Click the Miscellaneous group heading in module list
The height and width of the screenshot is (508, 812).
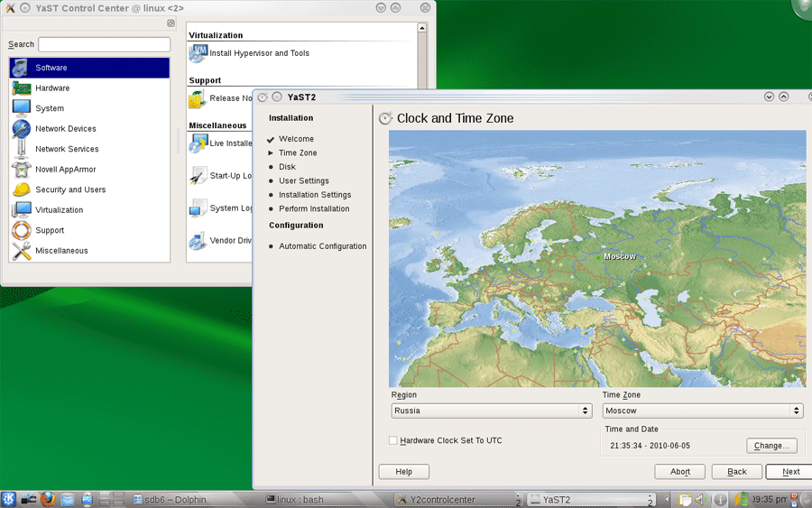tap(217, 125)
